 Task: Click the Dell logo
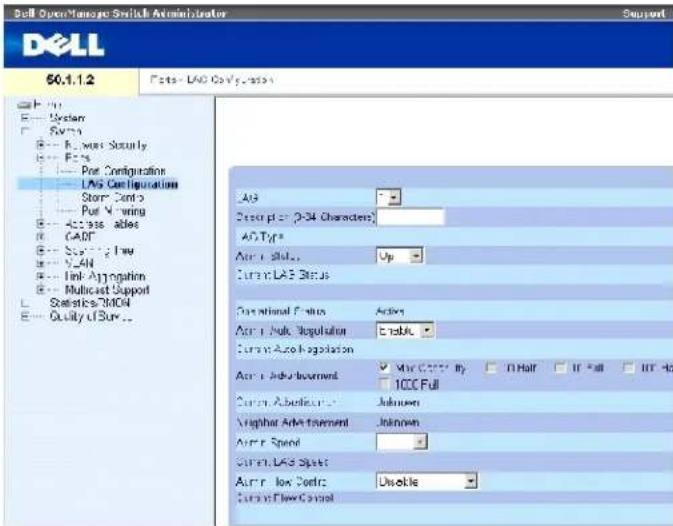pyautogui.click(x=63, y=45)
